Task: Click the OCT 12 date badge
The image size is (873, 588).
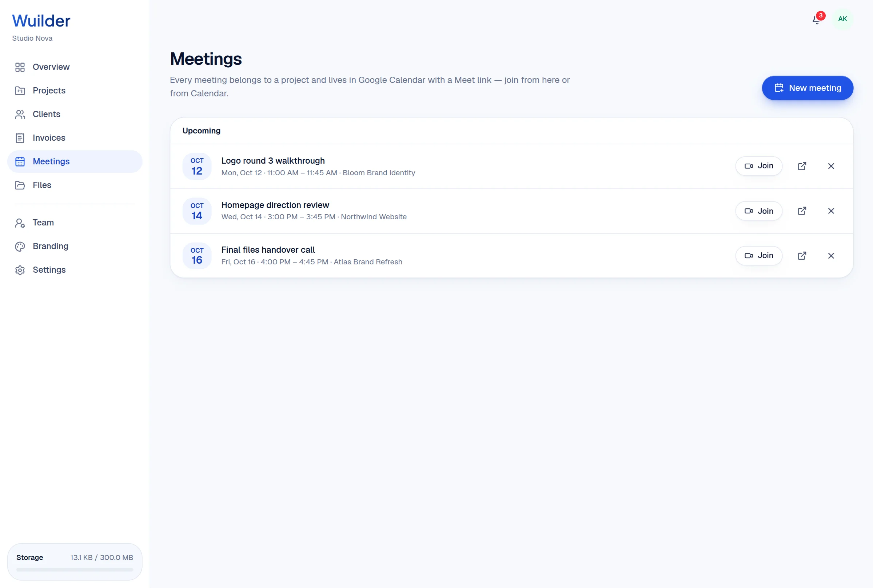Action: (197, 166)
